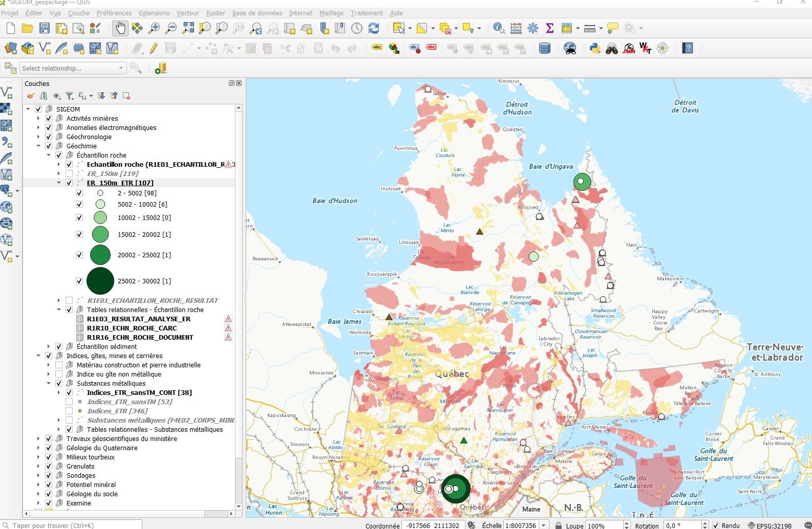Refresh the map canvas
Screen dimensions: 812x529
pos(374,28)
